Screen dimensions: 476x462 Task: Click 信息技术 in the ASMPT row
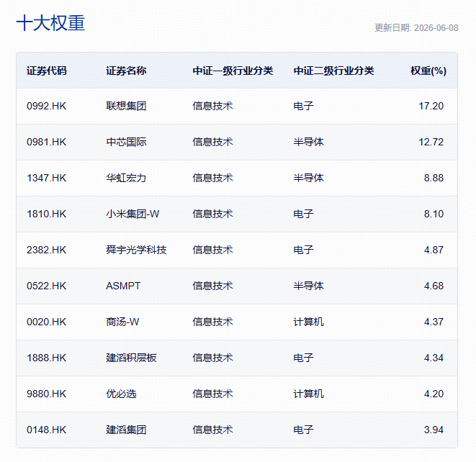coord(212,286)
